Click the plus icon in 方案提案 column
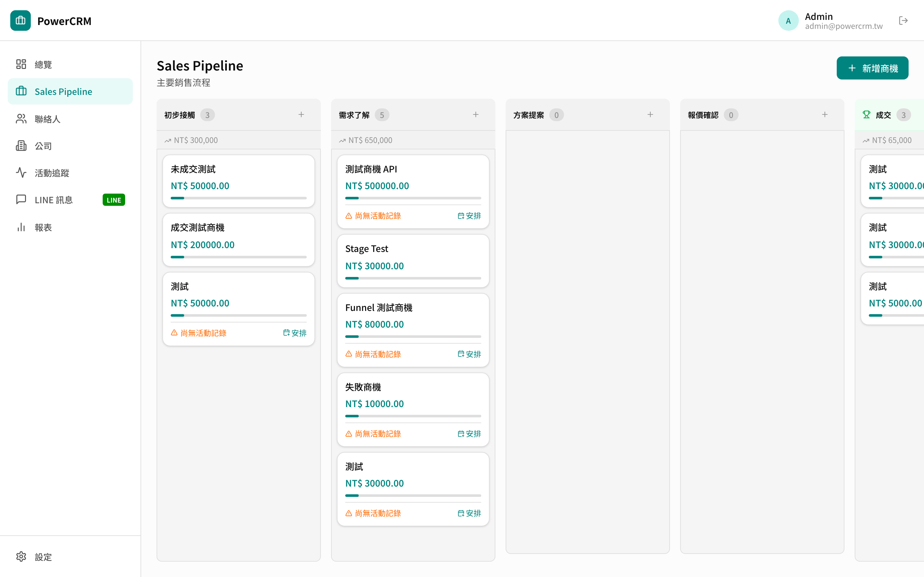The height and width of the screenshot is (577, 924). (650, 114)
